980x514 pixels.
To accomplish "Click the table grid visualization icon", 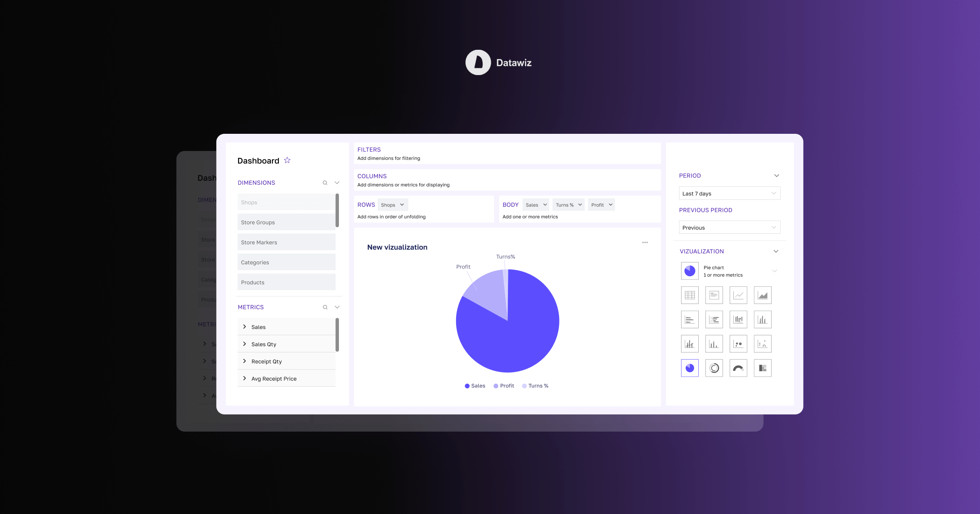I will coord(688,295).
